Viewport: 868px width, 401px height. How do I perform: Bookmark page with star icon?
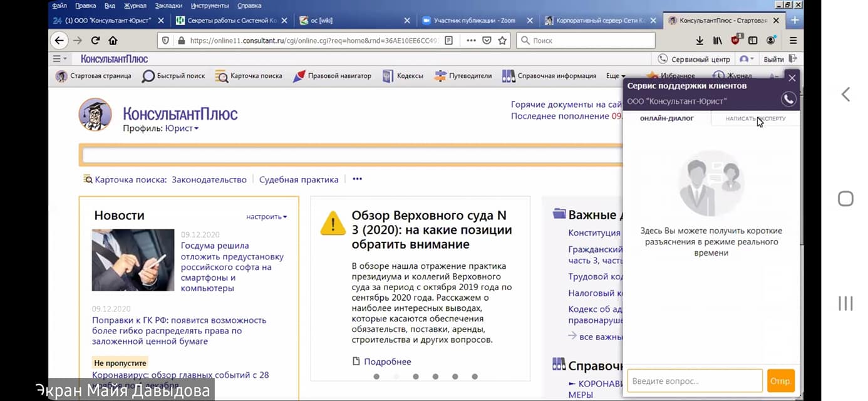point(502,40)
